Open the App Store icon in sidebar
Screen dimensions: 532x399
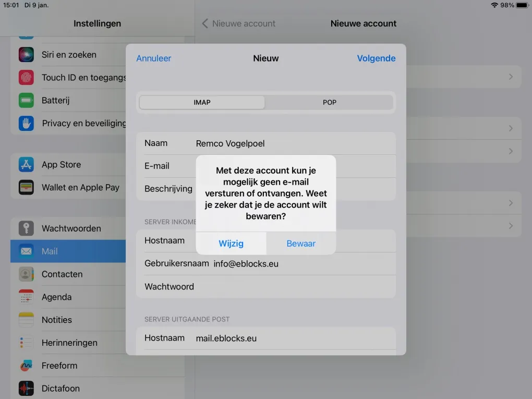tap(26, 165)
